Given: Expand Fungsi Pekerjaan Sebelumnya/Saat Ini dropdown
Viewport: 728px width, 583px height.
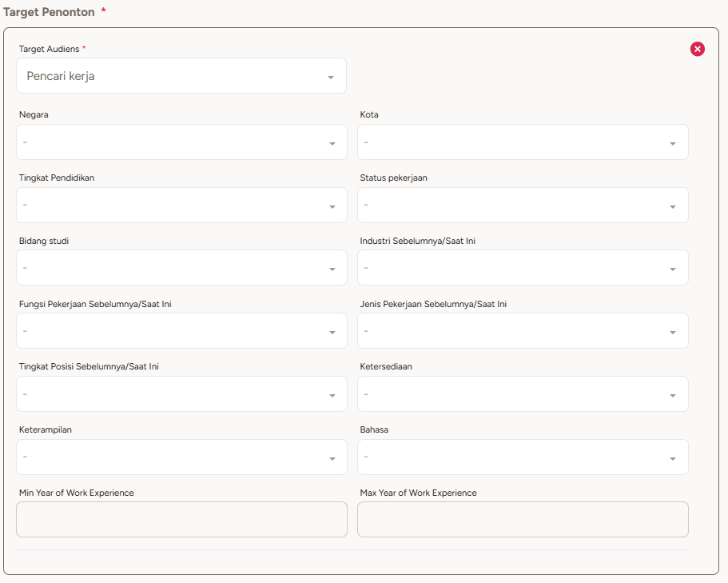Looking at the screenshot, I should pyautogui.click(x=181, y=331).
